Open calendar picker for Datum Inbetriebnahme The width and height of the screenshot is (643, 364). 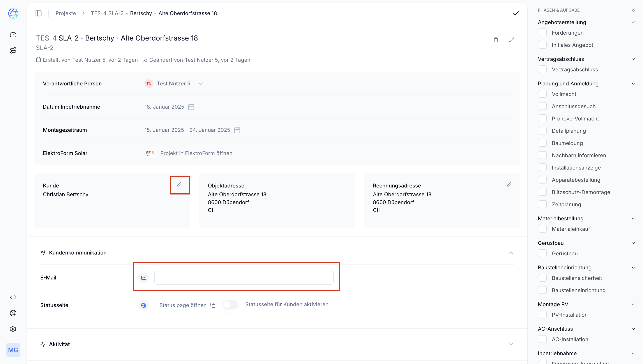191,107
